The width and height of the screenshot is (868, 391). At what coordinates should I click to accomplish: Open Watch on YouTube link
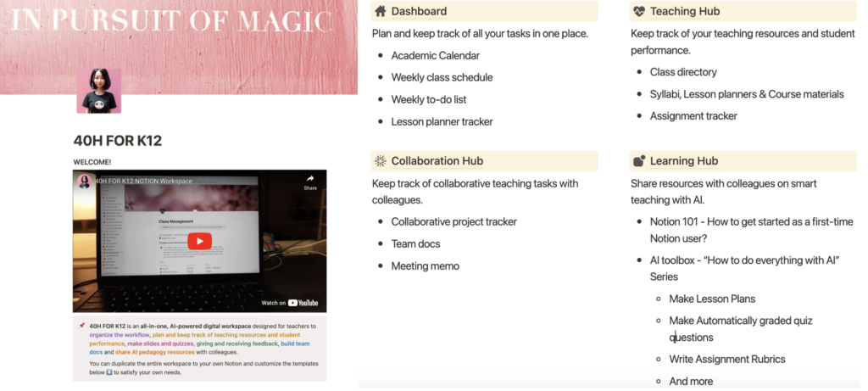click(x=290, y=303)
